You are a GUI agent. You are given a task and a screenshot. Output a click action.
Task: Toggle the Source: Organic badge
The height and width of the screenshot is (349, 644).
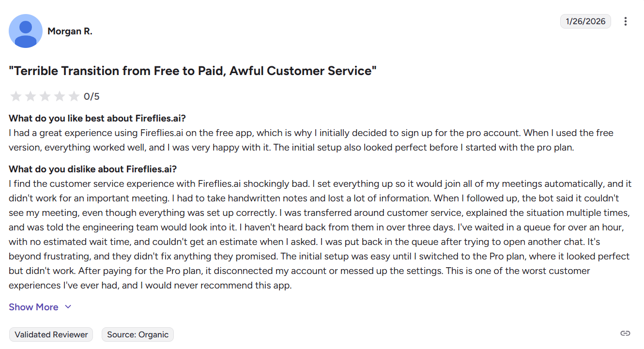coord(138,334)
